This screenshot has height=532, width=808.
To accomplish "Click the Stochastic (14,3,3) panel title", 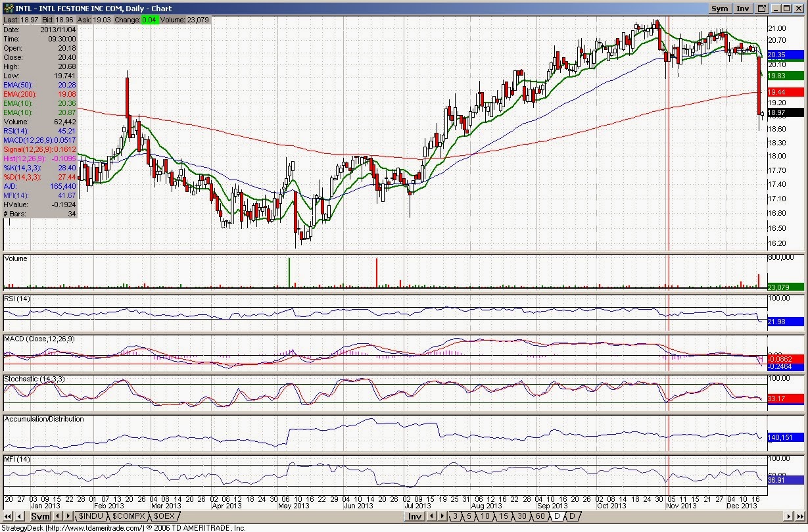I will [x=34, y=379].
